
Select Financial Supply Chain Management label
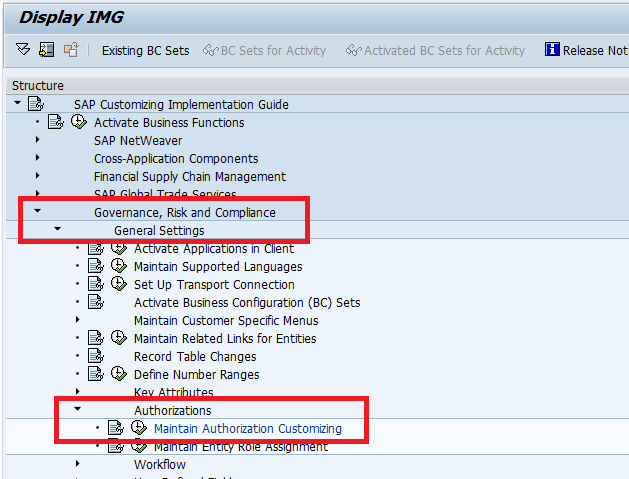point(190,177)
